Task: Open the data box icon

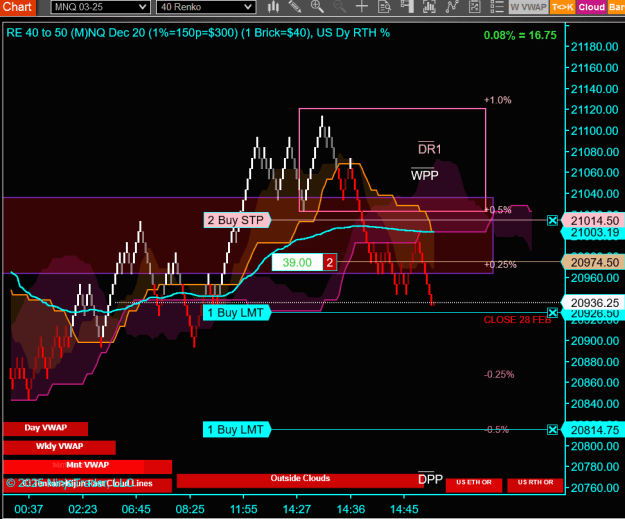Action: (x=384, y=7)
